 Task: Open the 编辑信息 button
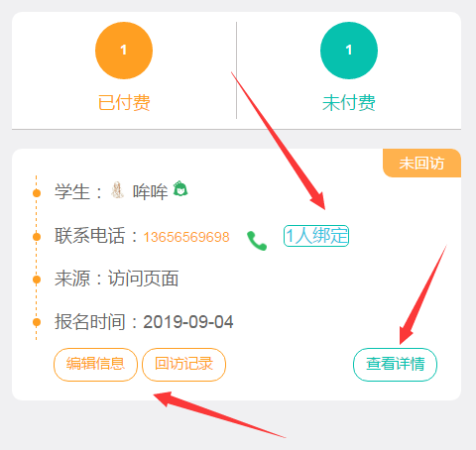point(95,365)
